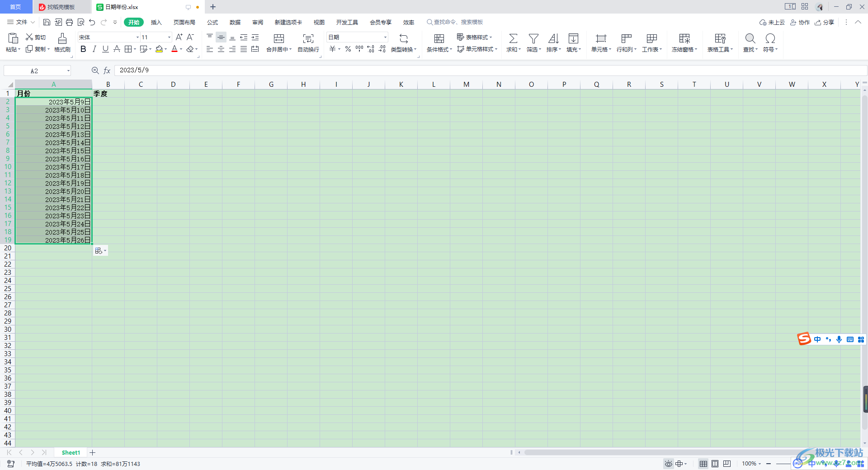868x470 pixels.
Task: Click the Fill (填充) icon
Action: [573, 38]
